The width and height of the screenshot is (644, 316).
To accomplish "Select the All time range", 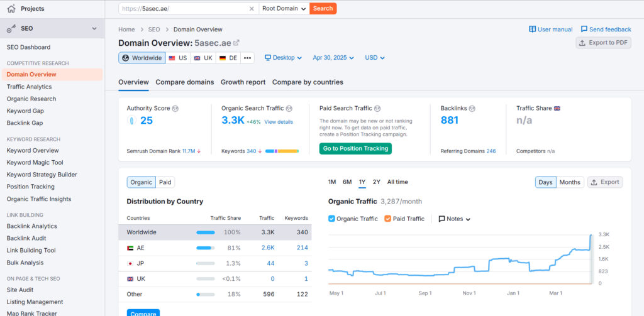I will [397, 182].
